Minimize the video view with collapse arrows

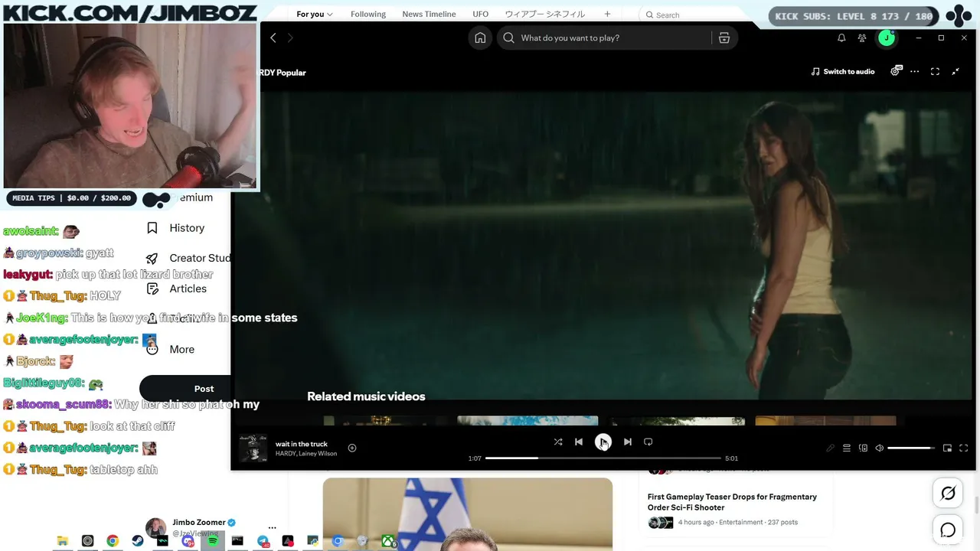point(955,71)
